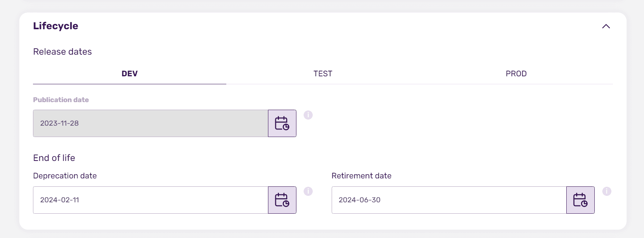
Task: Switch to the PROD release tab
Action: 516,74
